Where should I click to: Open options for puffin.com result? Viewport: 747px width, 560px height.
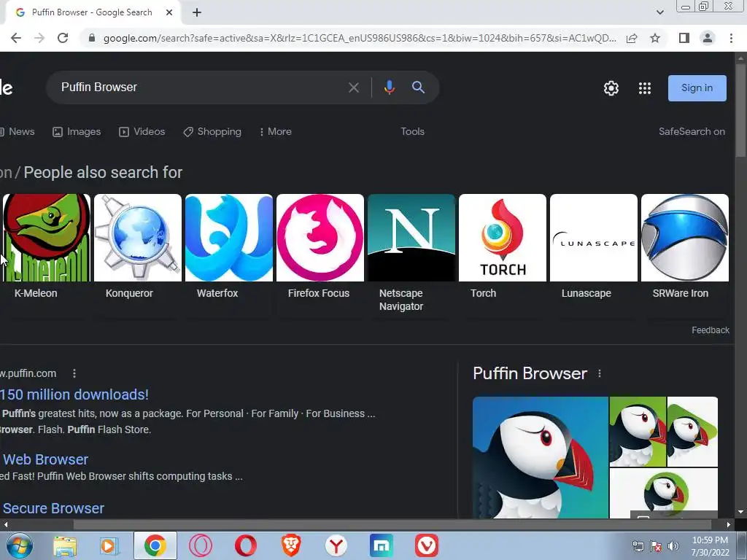(x=74, y=373)
